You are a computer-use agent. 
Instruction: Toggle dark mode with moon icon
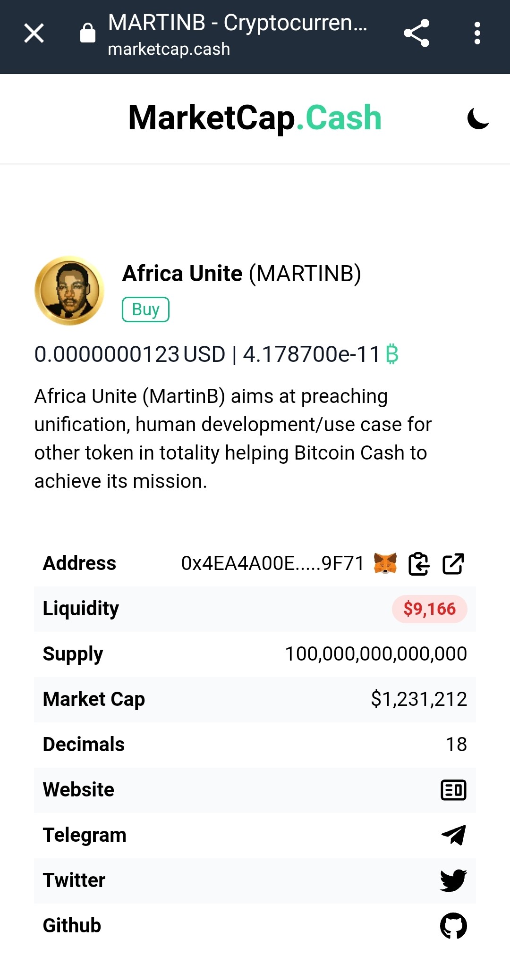(478, 118)
